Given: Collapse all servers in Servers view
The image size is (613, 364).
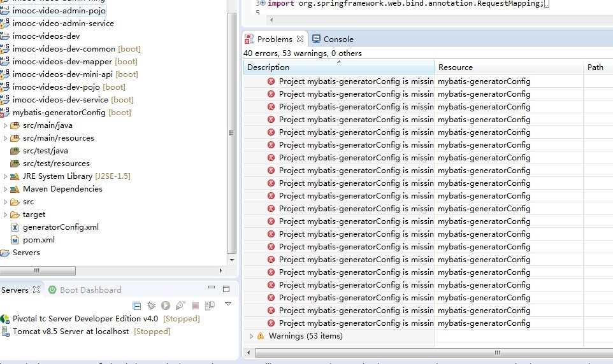Looking at the screenshot, I should click(x=137, y=305).
